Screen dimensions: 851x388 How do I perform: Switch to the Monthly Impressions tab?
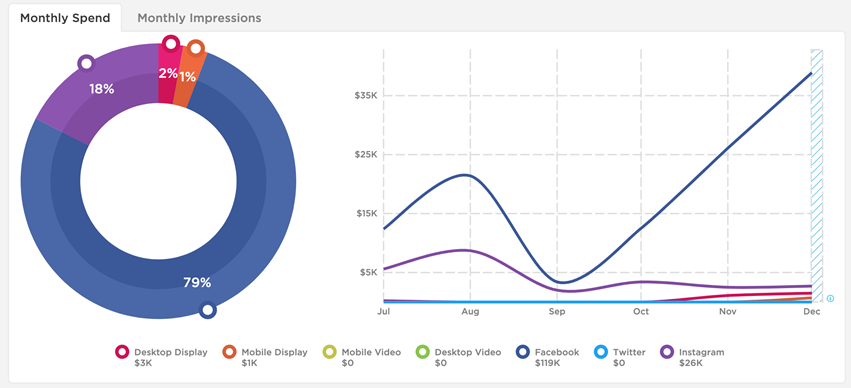click(199, 18)
